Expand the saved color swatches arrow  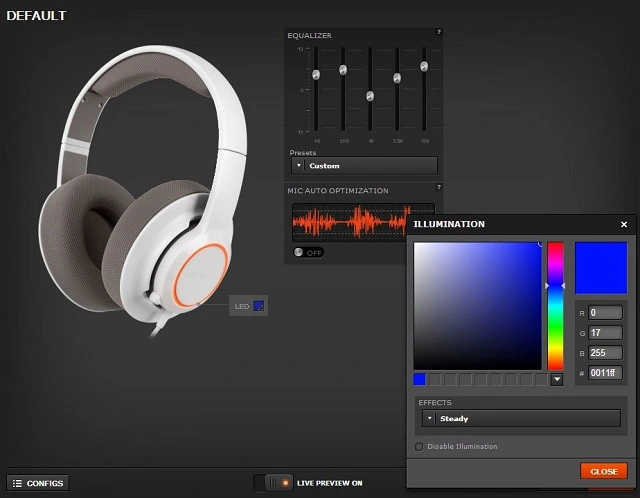(x=556, y=380)
